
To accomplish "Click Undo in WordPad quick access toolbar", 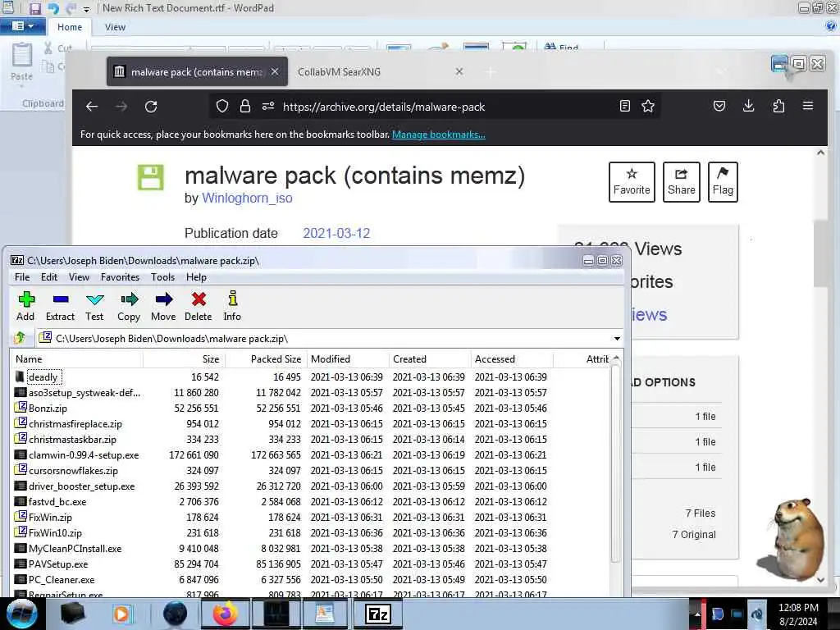I will (x=53, y=8).
